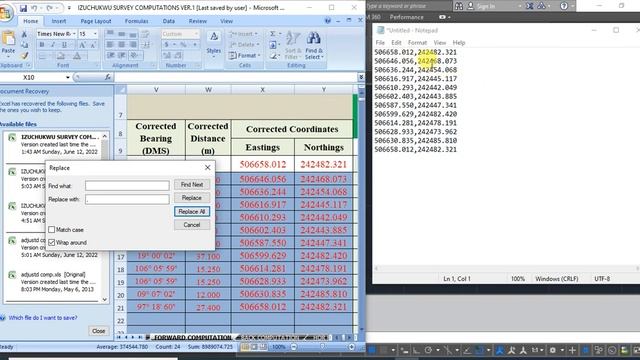Open the Font group dialog launcher
Screen dimensions: 640x360
[x=97, y=65]
